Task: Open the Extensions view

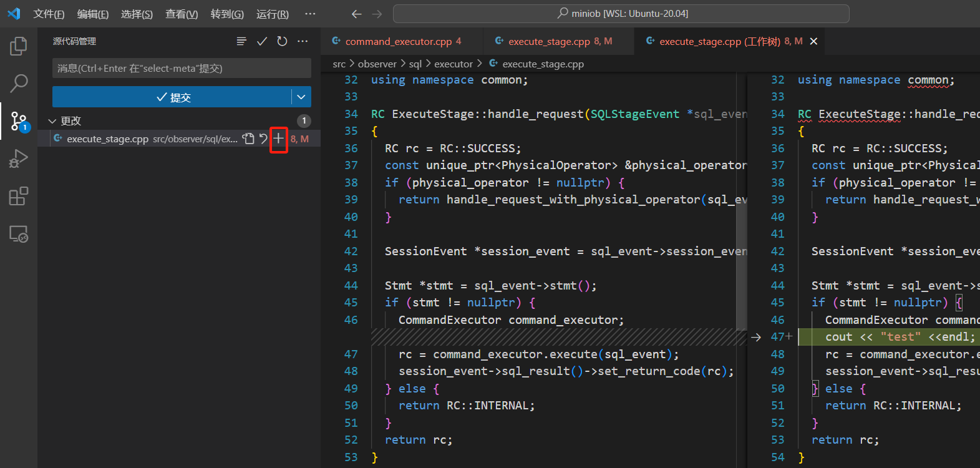Action: (x=19, y=196)
